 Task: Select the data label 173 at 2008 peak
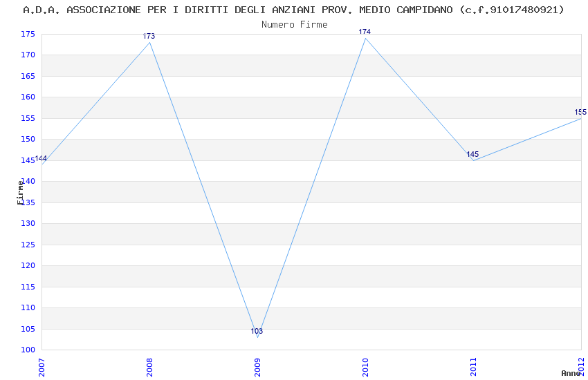tap(149, 36)
